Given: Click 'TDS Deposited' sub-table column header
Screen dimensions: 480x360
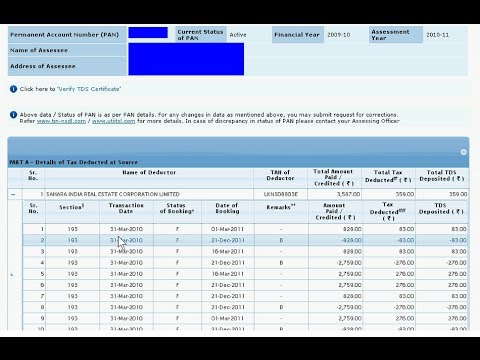Looking at the screenshot, I should pyautogui.click(x=441, y=209).
